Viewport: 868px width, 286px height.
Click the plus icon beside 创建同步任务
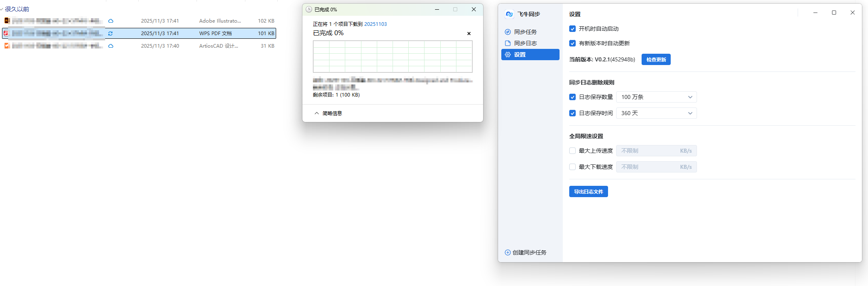pos(508,252)
